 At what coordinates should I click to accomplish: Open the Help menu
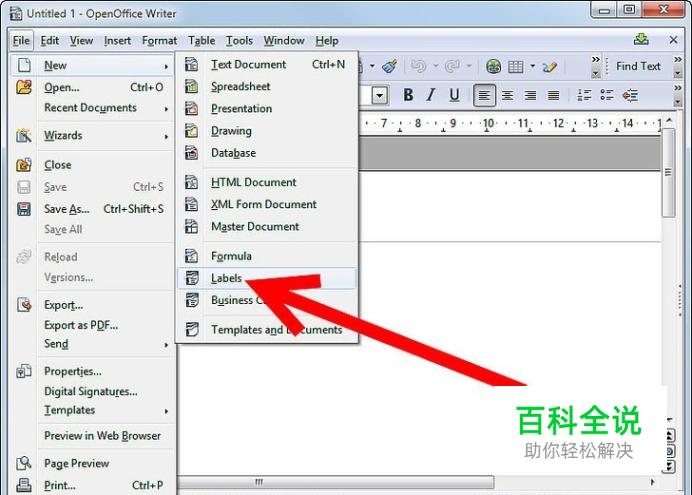point(327,41)
